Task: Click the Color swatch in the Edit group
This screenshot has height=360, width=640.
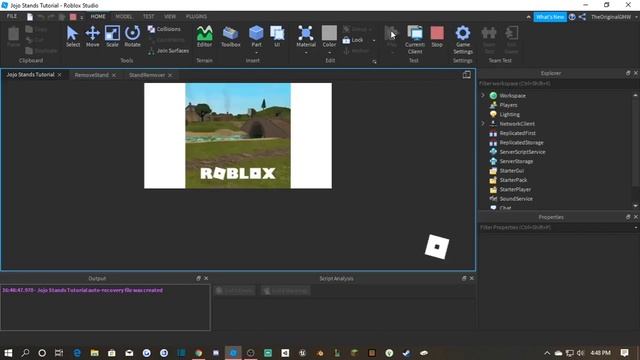Action: coord(329,33)
